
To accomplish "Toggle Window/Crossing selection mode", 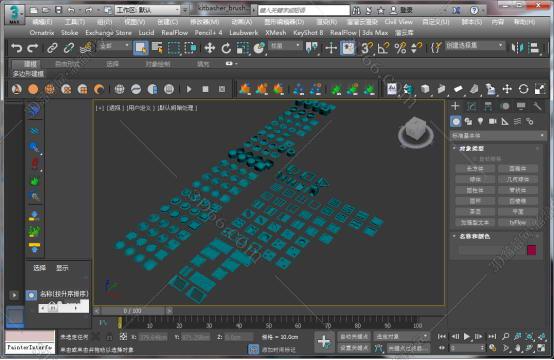I will point(190,48).
